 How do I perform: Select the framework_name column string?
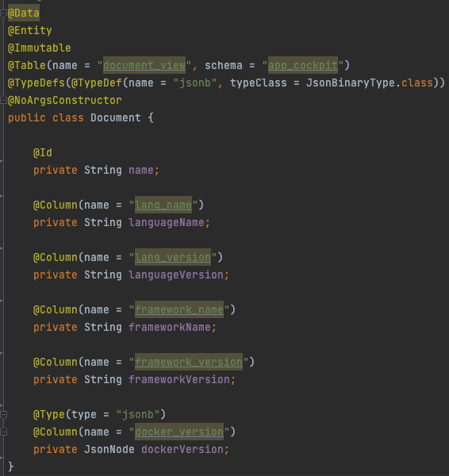coord(178,309)
